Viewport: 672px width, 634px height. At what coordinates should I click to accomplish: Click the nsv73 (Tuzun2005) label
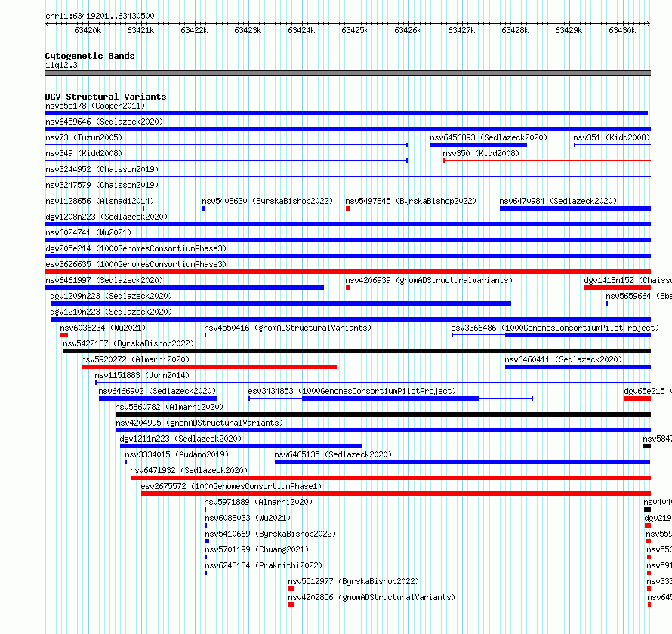pyautogui.click(x=84, y=137)
